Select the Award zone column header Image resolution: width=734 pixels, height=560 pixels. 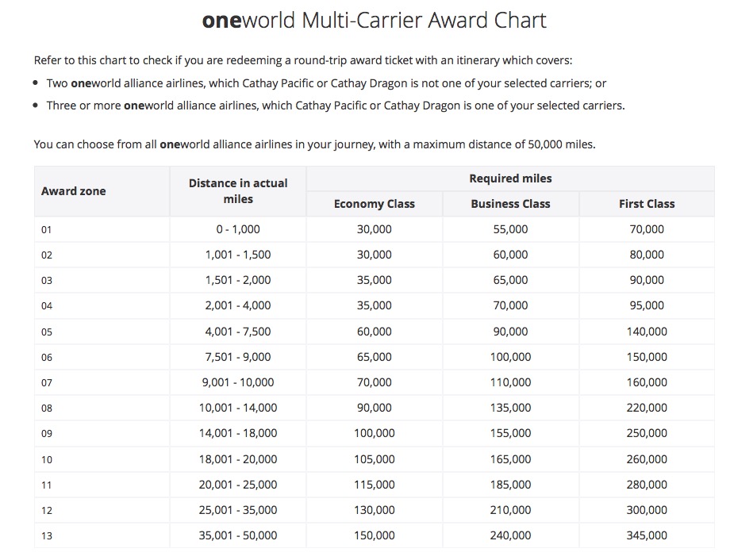[74, 191]
